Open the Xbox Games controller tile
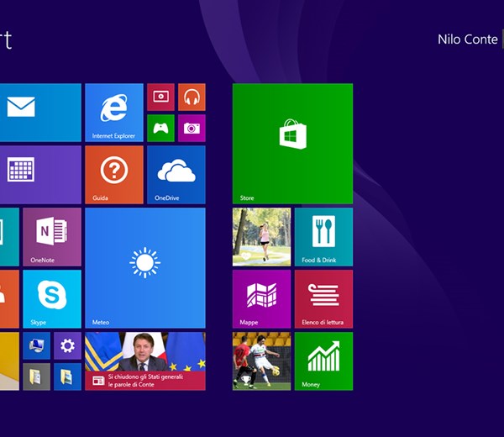 (160, 128)
